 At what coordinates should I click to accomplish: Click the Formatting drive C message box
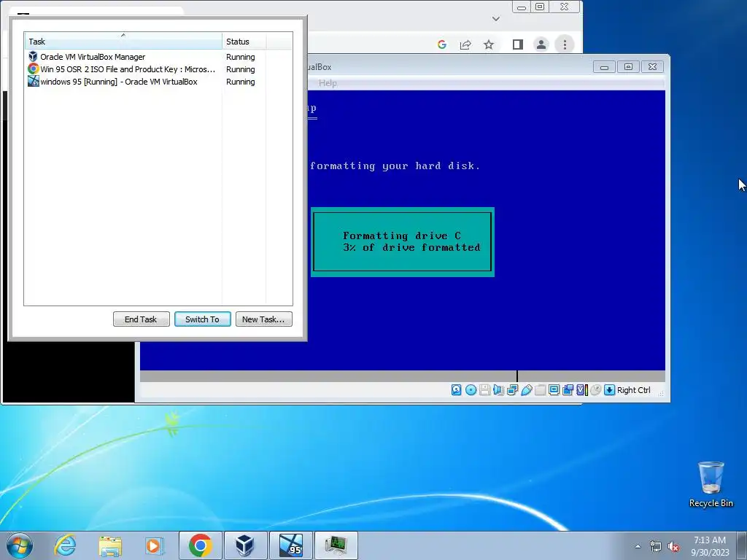coord(403,242)
